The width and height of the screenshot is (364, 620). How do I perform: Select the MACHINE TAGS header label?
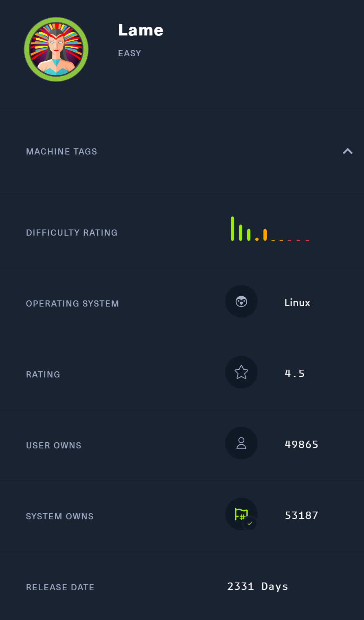[61, 151]
